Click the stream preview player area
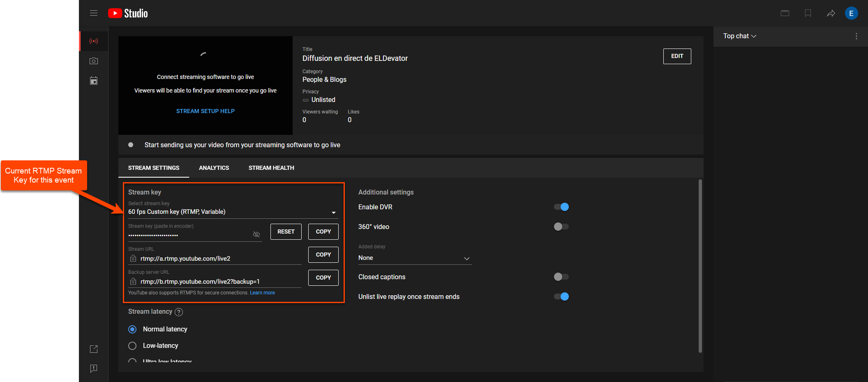The width and height of the screenshot is (868, 382). [x=205, y=85]
